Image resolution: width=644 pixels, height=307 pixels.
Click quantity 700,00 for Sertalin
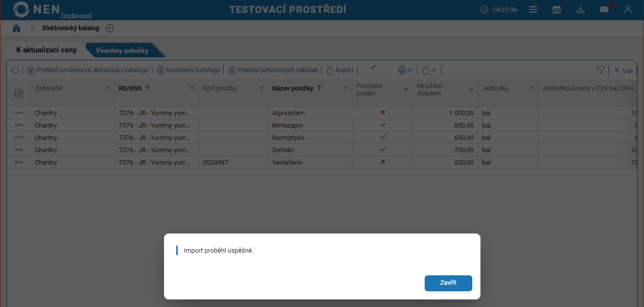[x=464, y=150]
